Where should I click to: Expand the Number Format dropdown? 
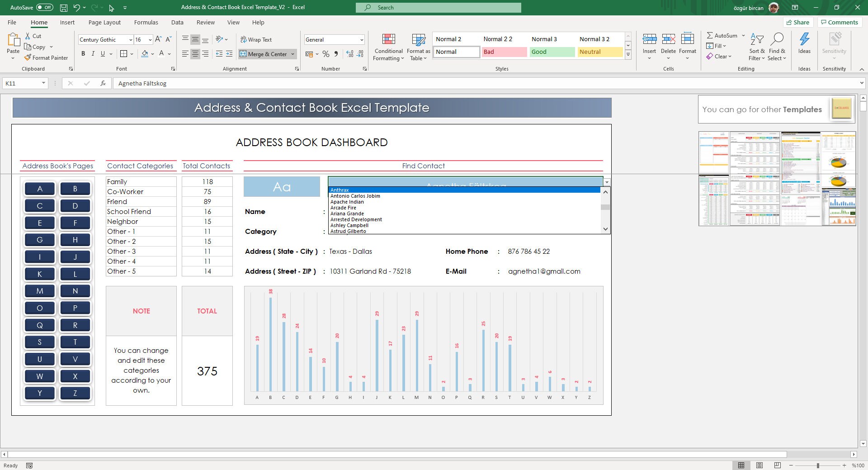[x=362, y=39]
